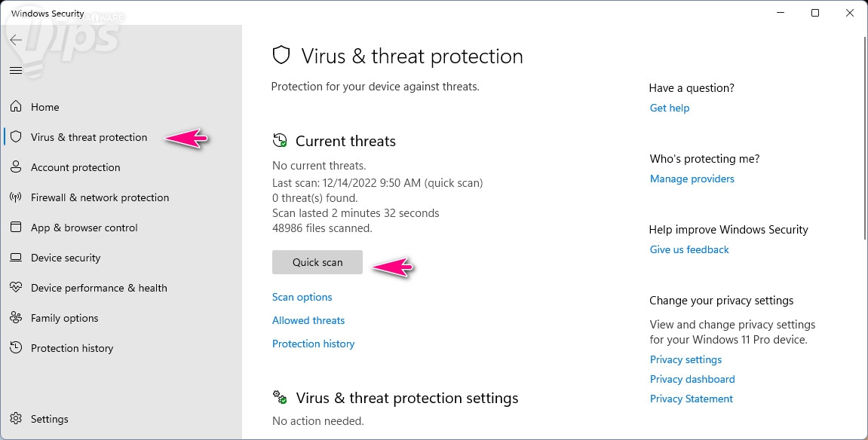Click the App & browser control icon
The image size is (868, 440).
16,228
